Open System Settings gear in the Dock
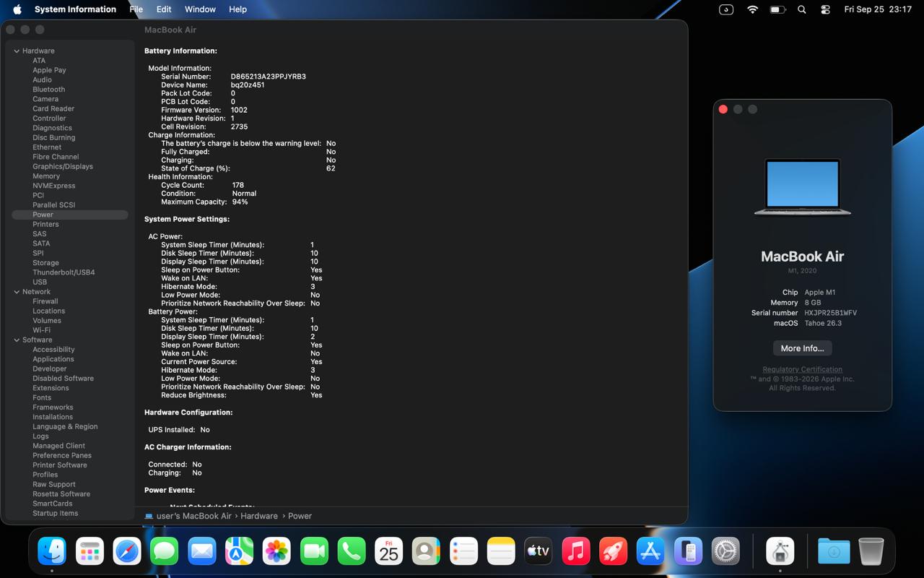 point(725,551)
